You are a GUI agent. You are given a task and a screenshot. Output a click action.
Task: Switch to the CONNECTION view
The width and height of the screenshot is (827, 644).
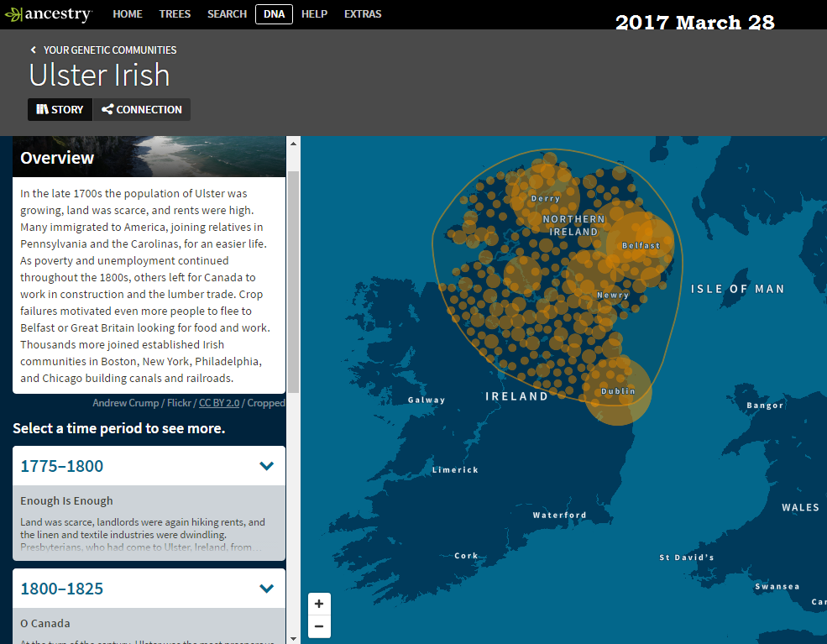tap(141, 109)
